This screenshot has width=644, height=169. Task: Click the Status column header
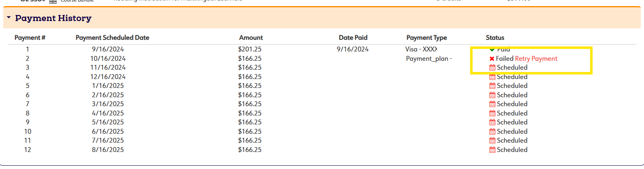tap(495, 38)
